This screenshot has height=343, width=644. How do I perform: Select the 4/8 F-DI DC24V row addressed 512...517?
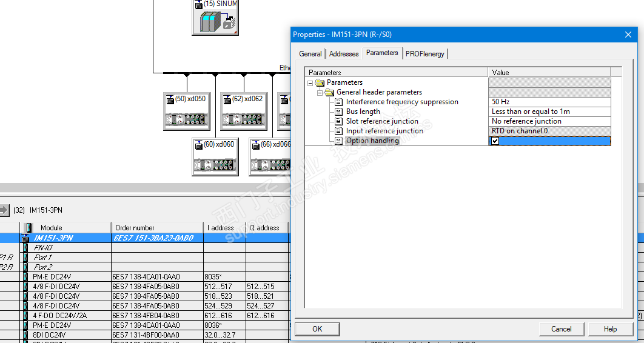(145, 287)
